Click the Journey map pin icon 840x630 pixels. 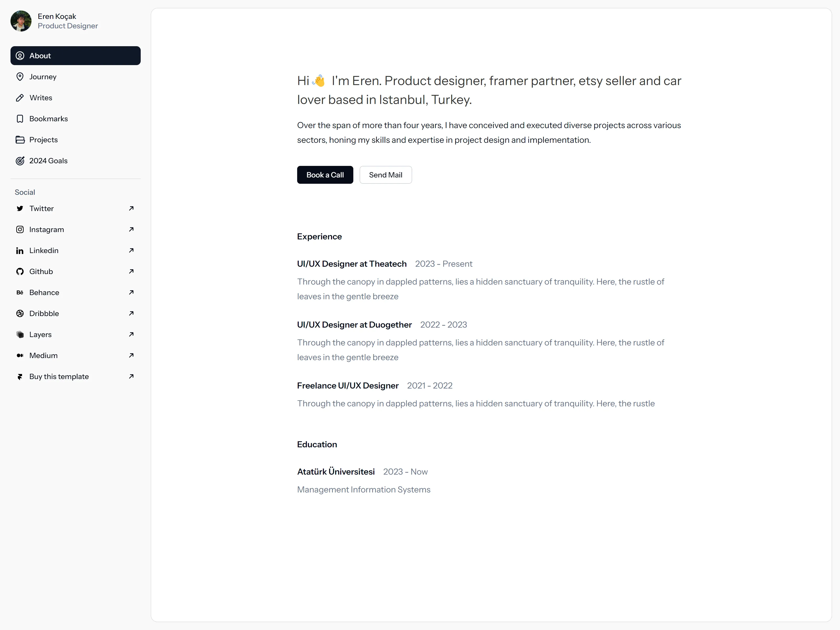click(x=20, y=77)
